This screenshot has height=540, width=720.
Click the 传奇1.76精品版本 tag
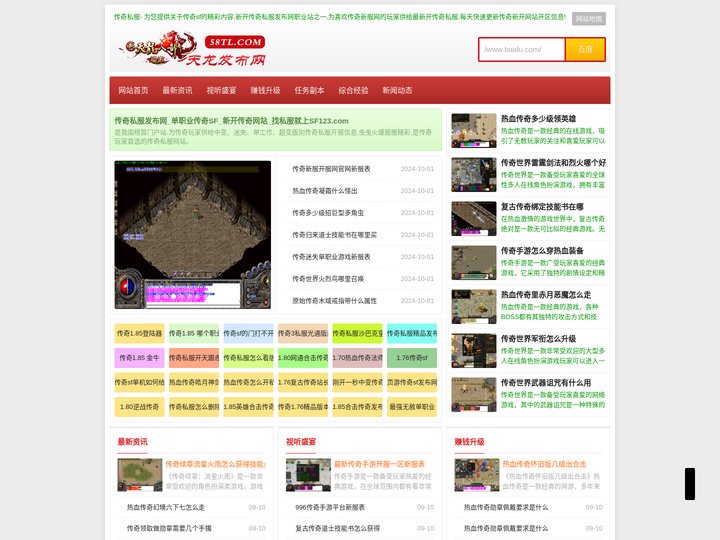tap(303, 407)
